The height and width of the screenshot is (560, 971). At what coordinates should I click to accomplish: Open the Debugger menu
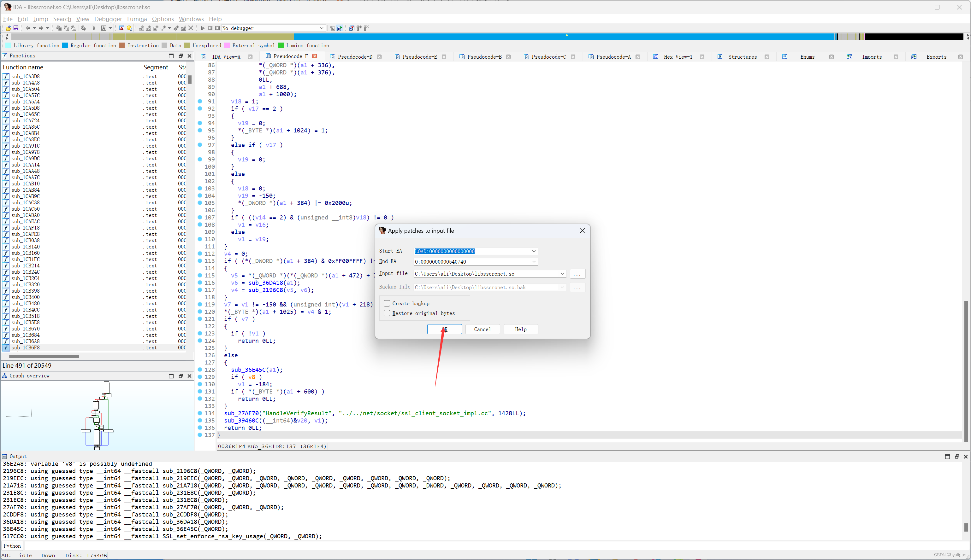click(108, 19)
